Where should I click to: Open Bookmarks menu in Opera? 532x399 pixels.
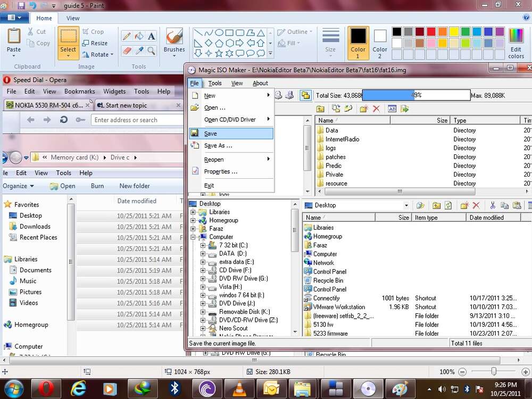click(80, 92)
